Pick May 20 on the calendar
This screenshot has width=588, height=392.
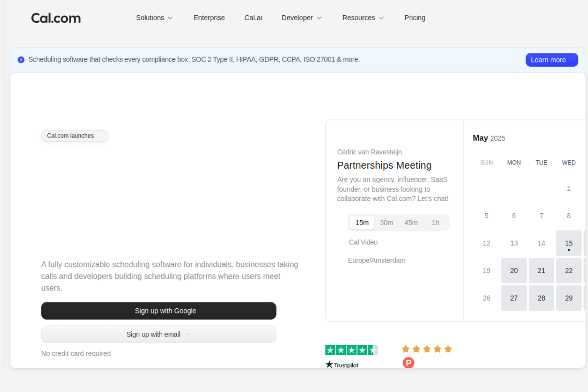pos(514,271)
